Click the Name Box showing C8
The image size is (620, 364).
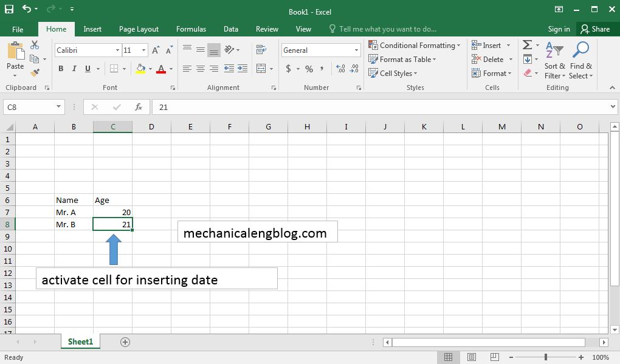(29, 107)
